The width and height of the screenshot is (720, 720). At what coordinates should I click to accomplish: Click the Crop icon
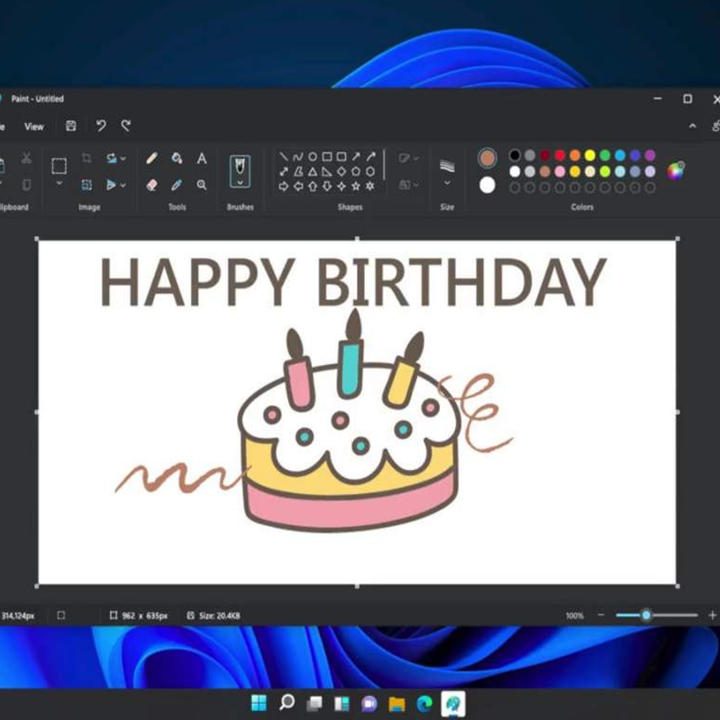pyautogui.click(x=86, y=158)
